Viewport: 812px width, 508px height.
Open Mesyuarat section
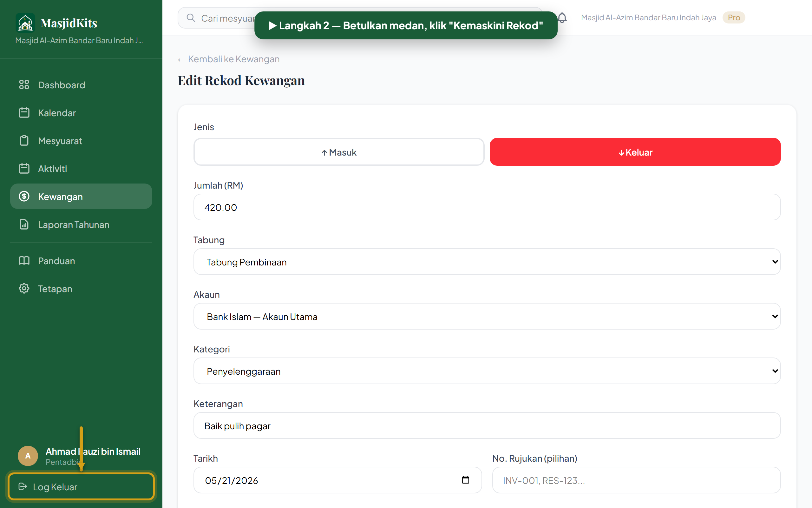pyautogui.click(x=81, y=140)
